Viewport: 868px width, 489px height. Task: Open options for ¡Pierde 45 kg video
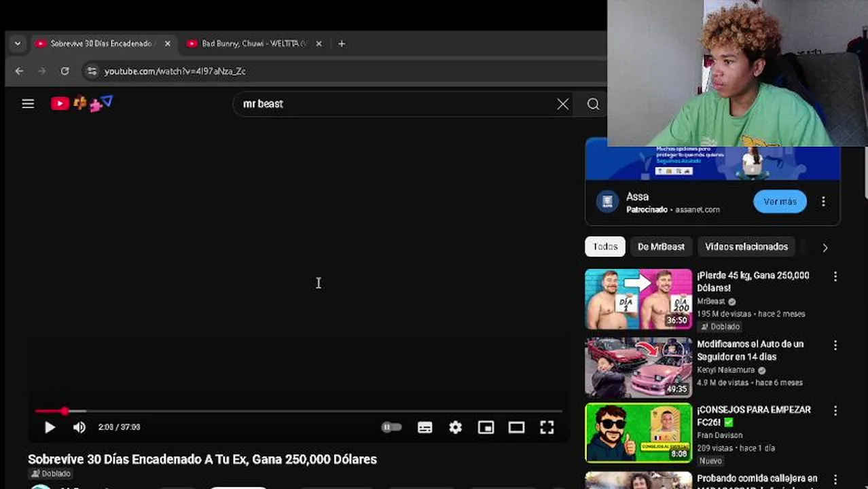[835, 276]
